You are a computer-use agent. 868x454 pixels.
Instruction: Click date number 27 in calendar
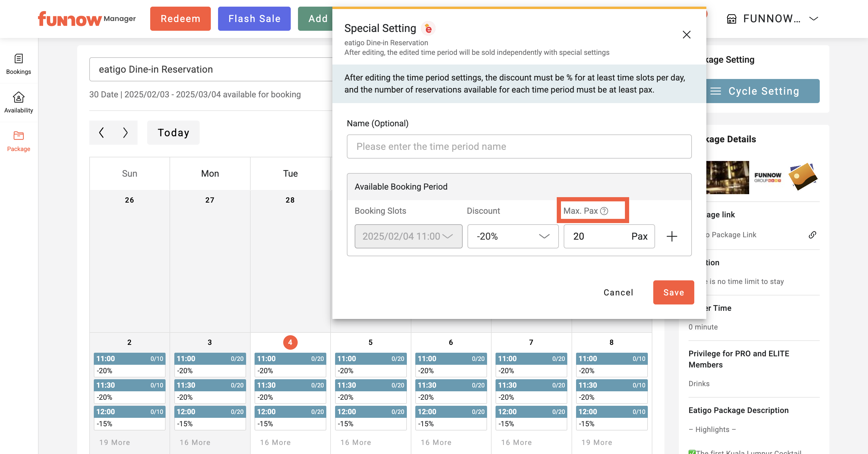(210, 200)
